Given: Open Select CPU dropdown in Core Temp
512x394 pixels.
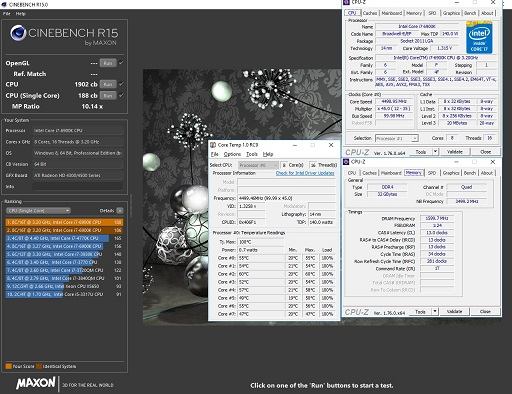Looking at the screenshot, I should [258, 165].
